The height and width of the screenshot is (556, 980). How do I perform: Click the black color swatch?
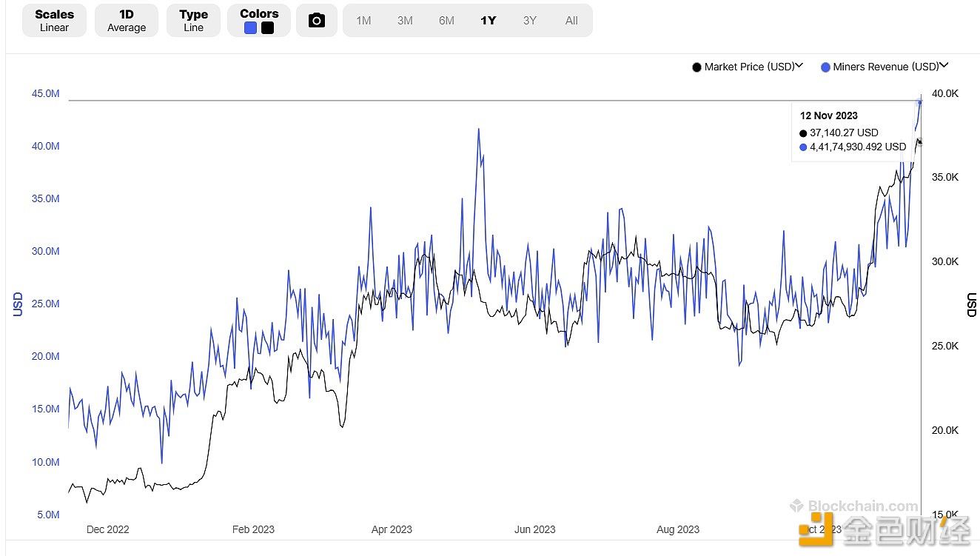[x=268, y=28]
